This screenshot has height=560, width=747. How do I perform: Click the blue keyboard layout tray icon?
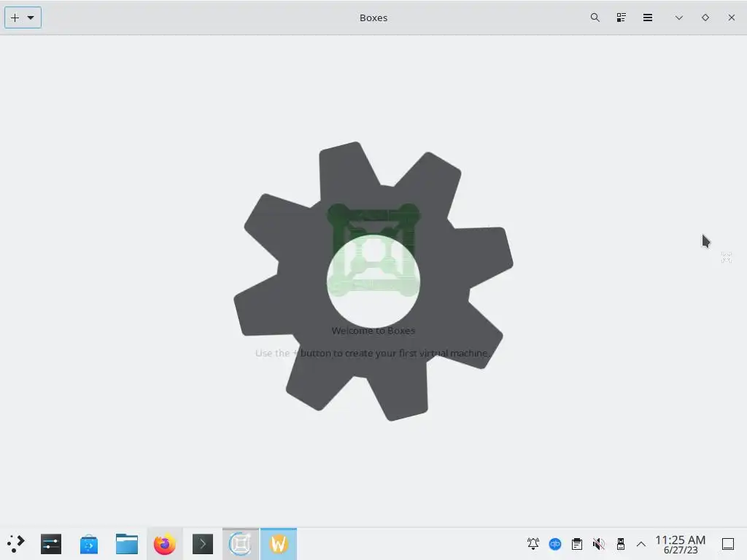point(555,544)
